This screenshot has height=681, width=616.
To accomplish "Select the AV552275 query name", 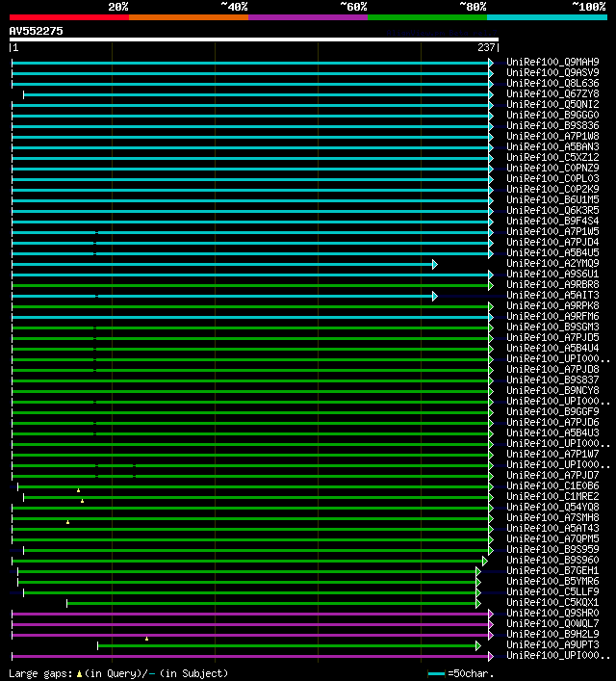I will [x=36, y=31].
